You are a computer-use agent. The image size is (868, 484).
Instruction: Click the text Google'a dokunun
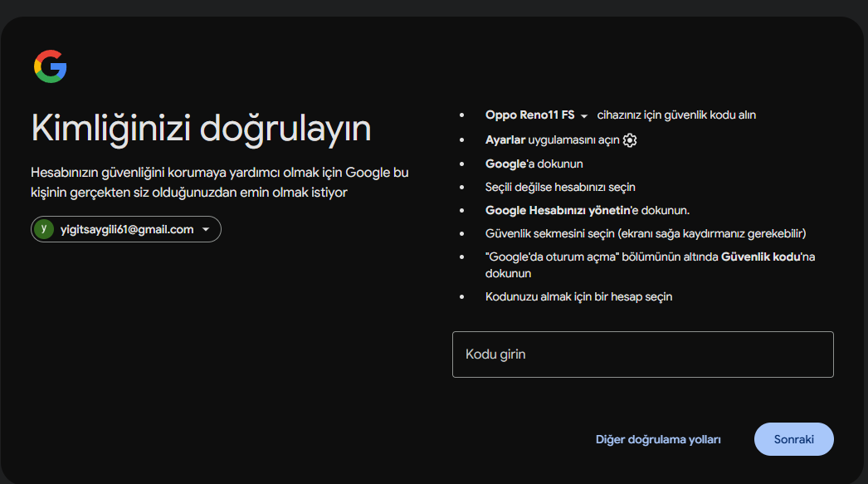point(534,164)
